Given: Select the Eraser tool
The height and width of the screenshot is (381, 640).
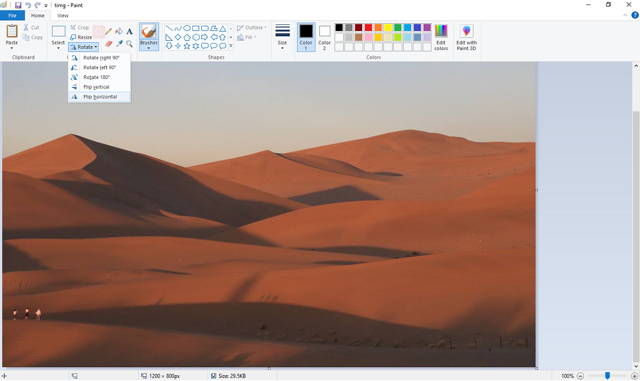Looking at the screenshot, I should tap(109, 43).
